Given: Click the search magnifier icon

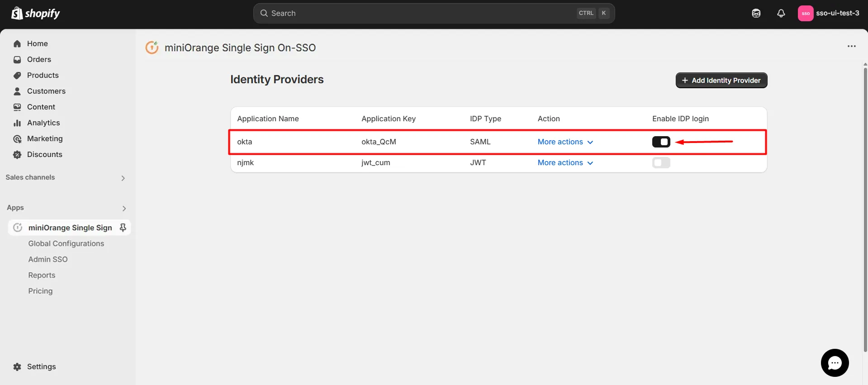Looking at the screenshot, I should click(x=264, y=14).
